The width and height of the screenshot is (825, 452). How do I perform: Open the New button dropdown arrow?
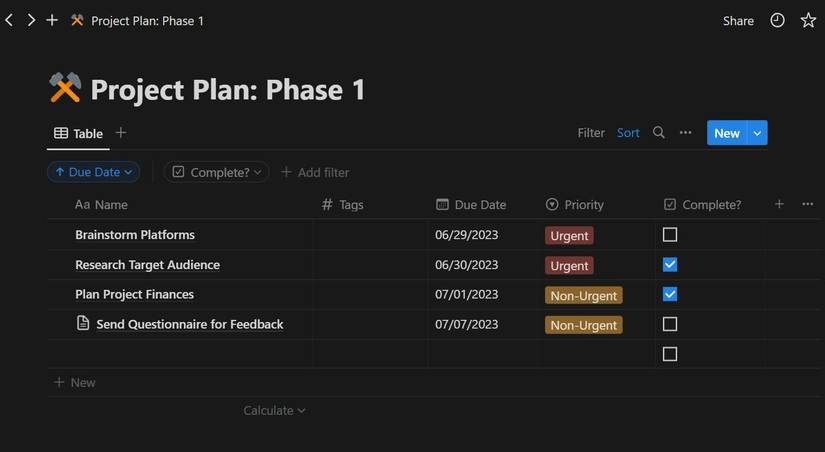click(x=757, y=133)
